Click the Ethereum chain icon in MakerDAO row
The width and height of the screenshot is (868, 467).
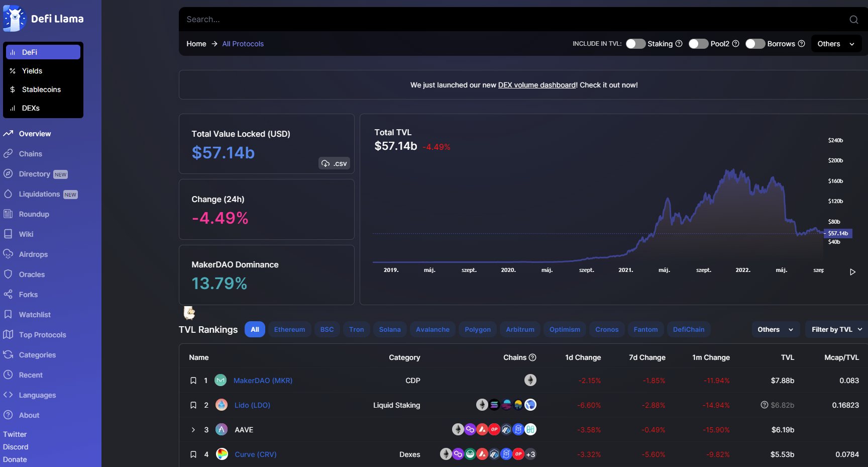point(530,380)
